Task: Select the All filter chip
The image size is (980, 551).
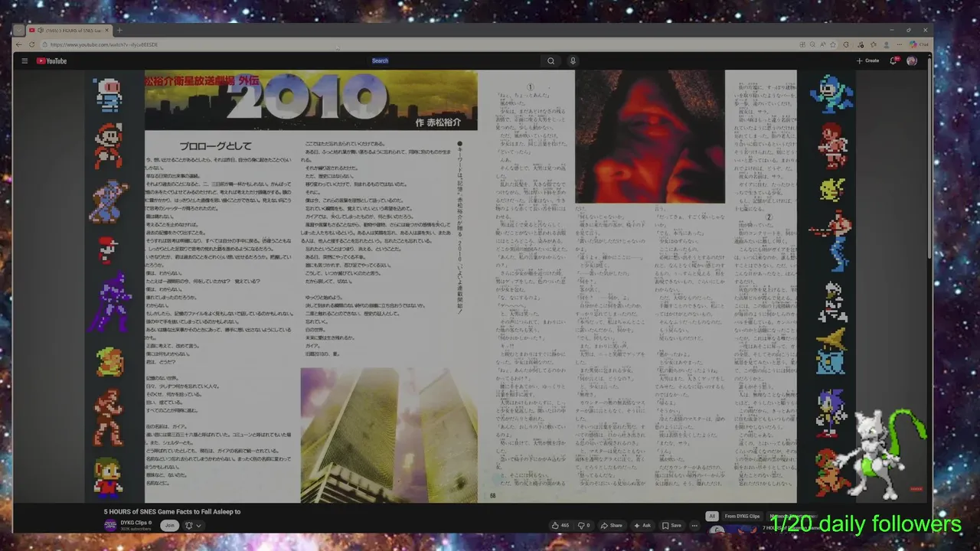Action: (712, 517)
